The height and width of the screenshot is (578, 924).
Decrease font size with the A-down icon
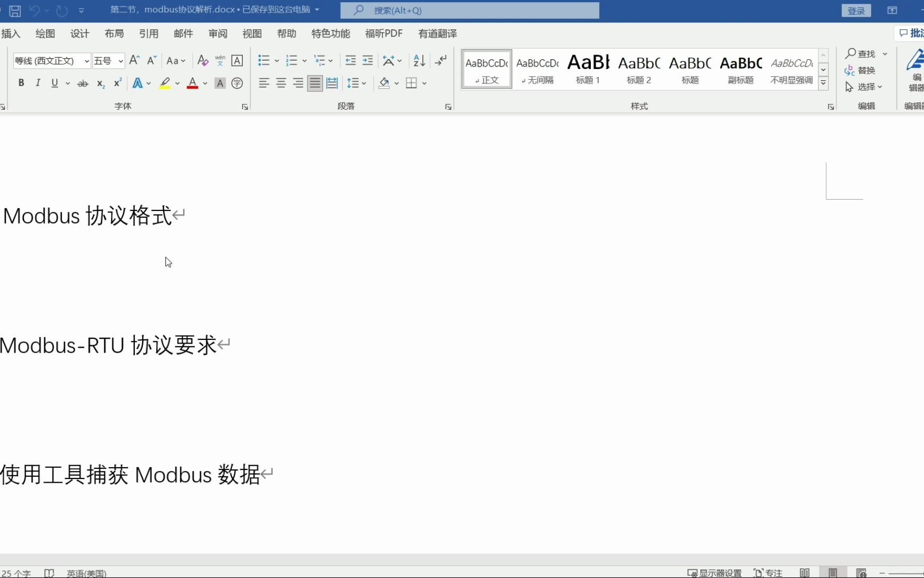click(x=152, y=60)
